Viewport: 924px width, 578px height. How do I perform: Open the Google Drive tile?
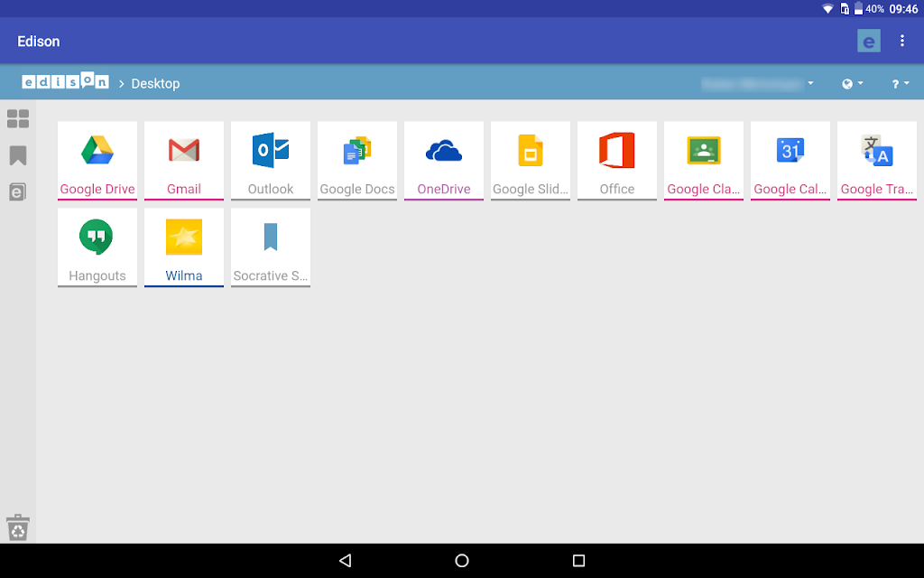pos(97,161)
